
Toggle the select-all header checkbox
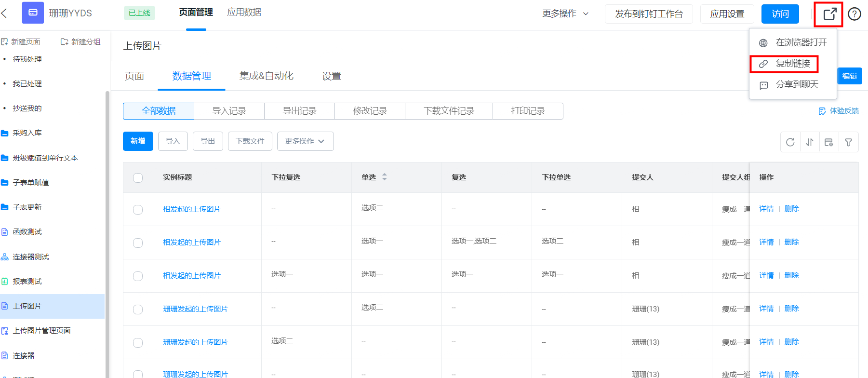(138, 177)
